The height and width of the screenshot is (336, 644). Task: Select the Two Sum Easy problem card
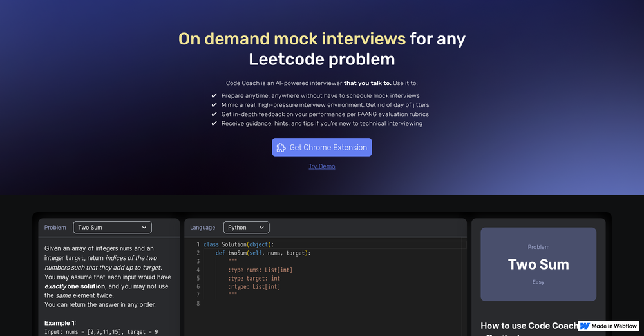pyautogui.click(x=538, y=264)
